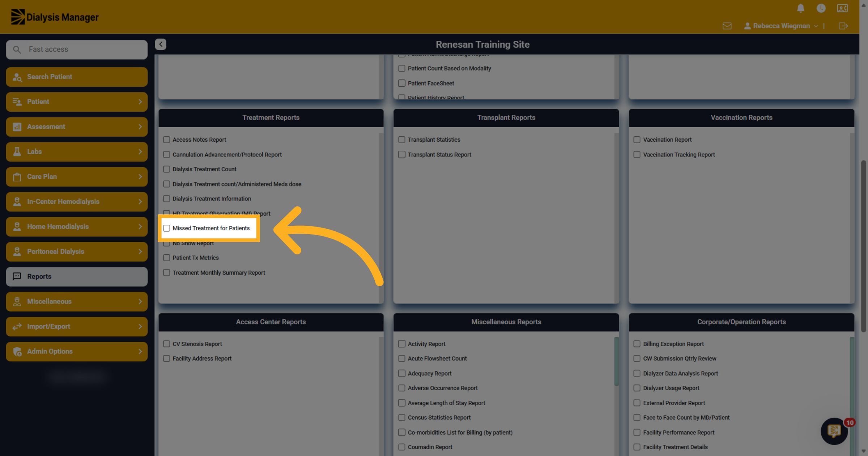Expand the Peritoneal Dialysis chevron
The image size is (868, 456).
[140, 251]
